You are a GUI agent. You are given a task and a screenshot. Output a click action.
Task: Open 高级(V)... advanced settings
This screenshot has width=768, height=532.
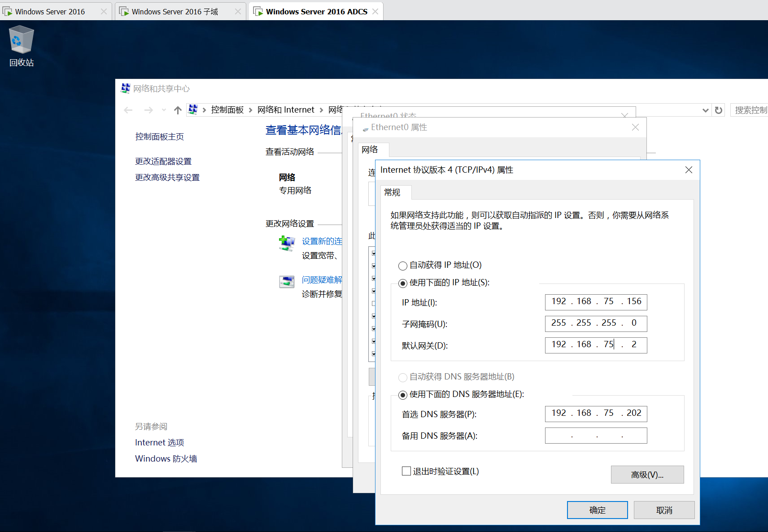click(x=647, y=475)
